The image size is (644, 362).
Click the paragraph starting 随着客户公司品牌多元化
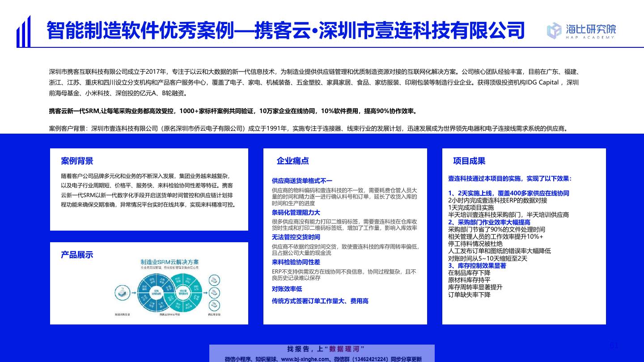148,190
